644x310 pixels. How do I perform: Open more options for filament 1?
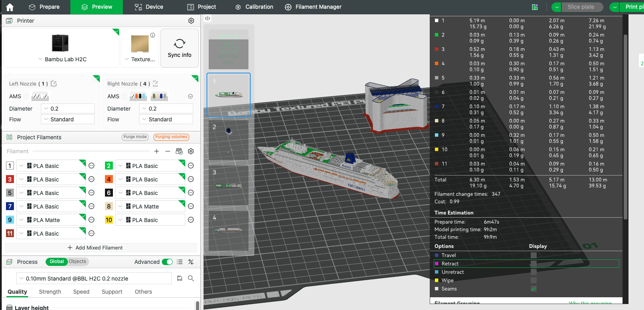(91, 166)
